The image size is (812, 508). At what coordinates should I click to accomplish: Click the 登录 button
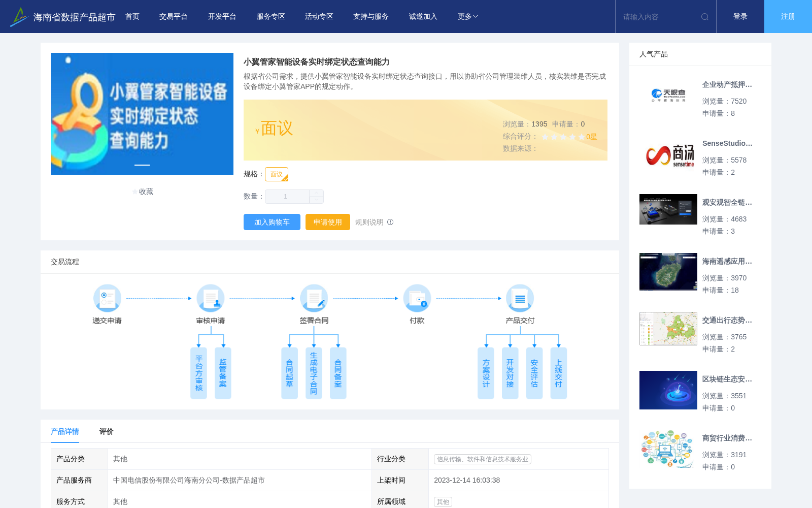(x=740, y=17)
